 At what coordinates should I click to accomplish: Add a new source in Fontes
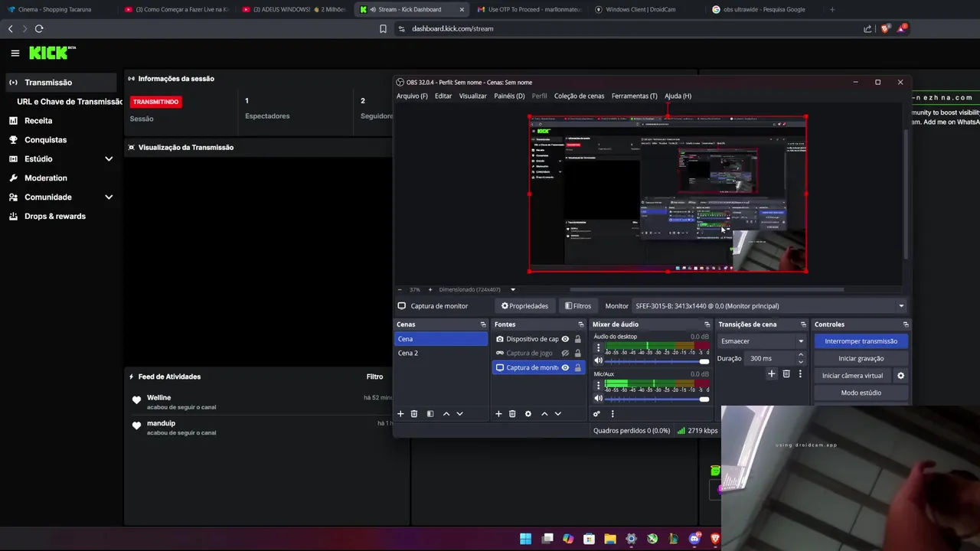[x=498, y=413]
